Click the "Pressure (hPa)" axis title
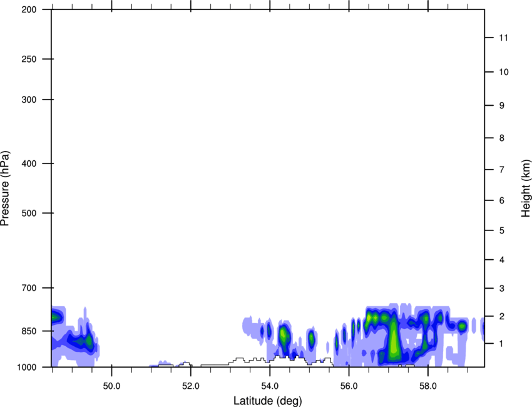The image size is (532, 407). pos(5,188)
